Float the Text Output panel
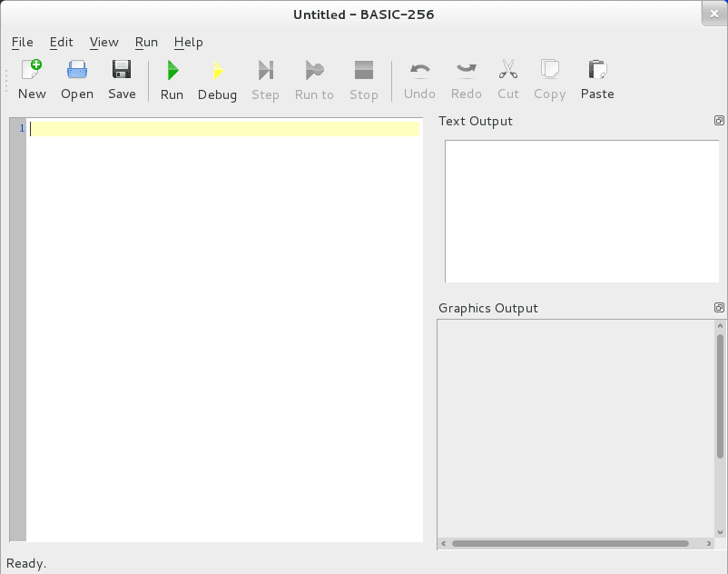The height and width of the screenshot is (574, 728). click(719, 121)
